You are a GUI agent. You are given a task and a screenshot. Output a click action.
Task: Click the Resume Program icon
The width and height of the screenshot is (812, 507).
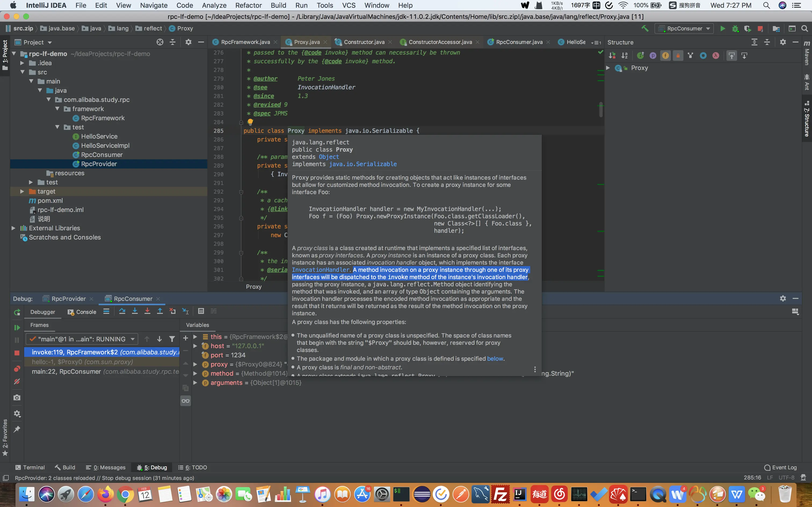[x=17, y=328]
